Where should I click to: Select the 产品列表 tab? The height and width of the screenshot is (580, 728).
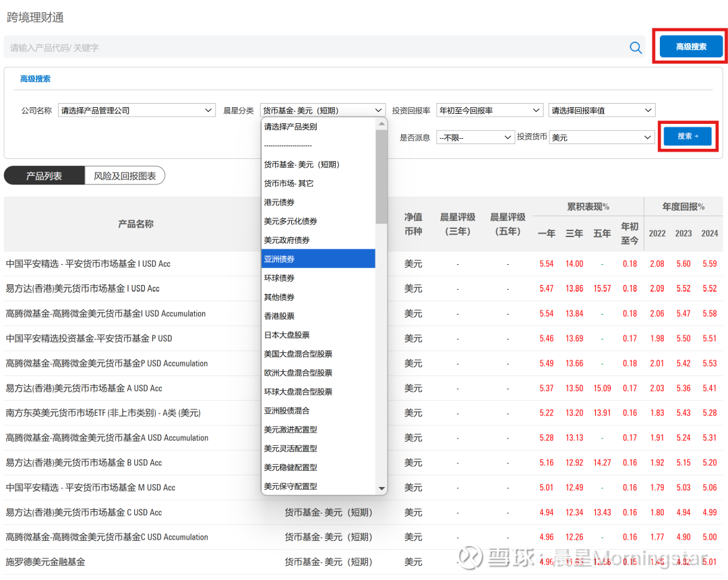(44, 175)
